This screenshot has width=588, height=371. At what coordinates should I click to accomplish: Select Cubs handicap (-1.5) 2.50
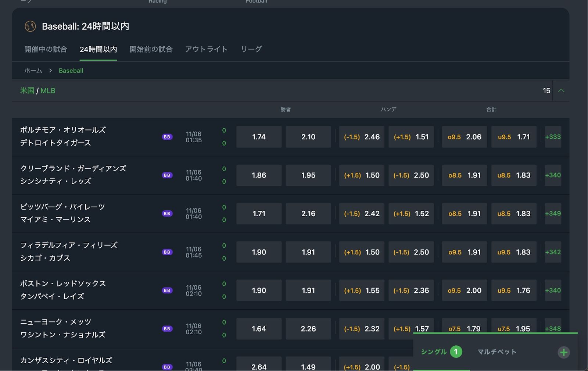click(x=411, y=252)
